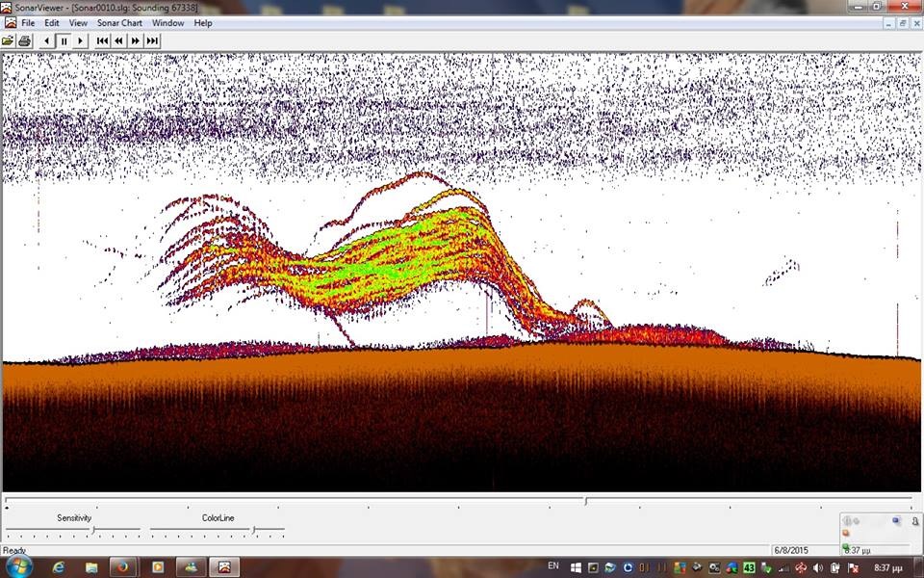Jump to the end of the sonar log
Image resolution: width=924 pixels, height=578 pixels.
[x=152, y=40]
